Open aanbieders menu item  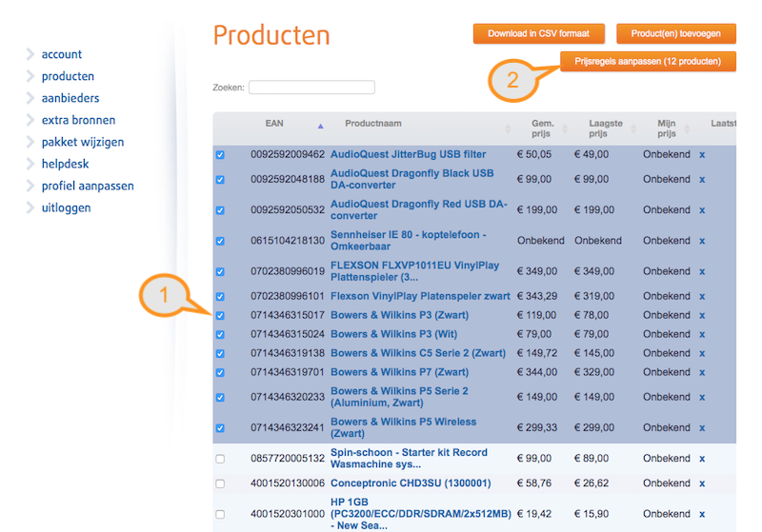(70, 98)
